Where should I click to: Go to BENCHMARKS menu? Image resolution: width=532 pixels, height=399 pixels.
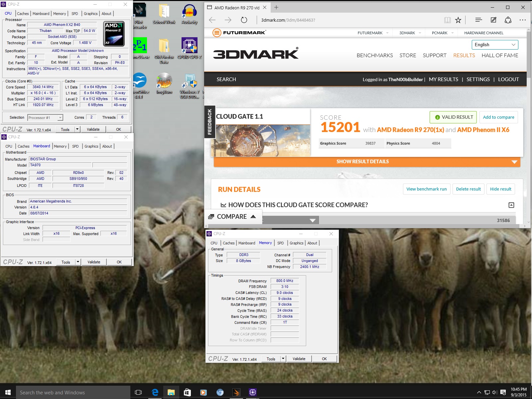375,56
